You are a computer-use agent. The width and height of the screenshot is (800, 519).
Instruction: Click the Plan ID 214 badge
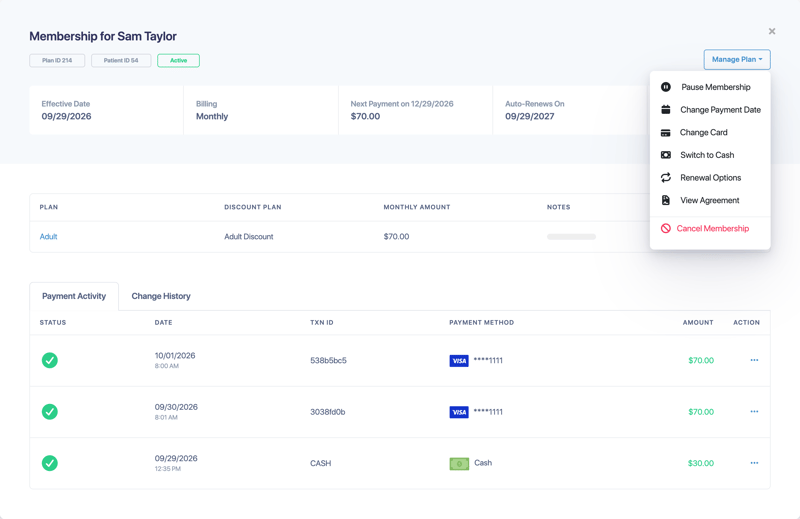(x=57, y=60)
